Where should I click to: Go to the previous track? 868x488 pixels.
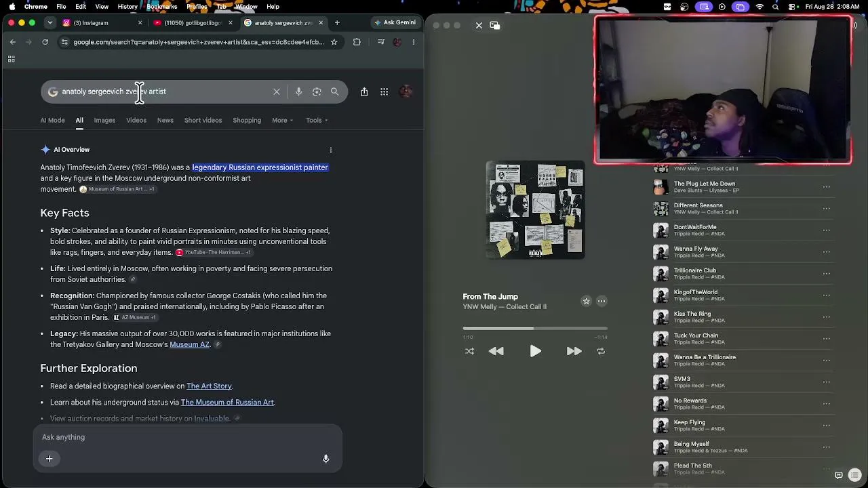(x=496, y=351)
